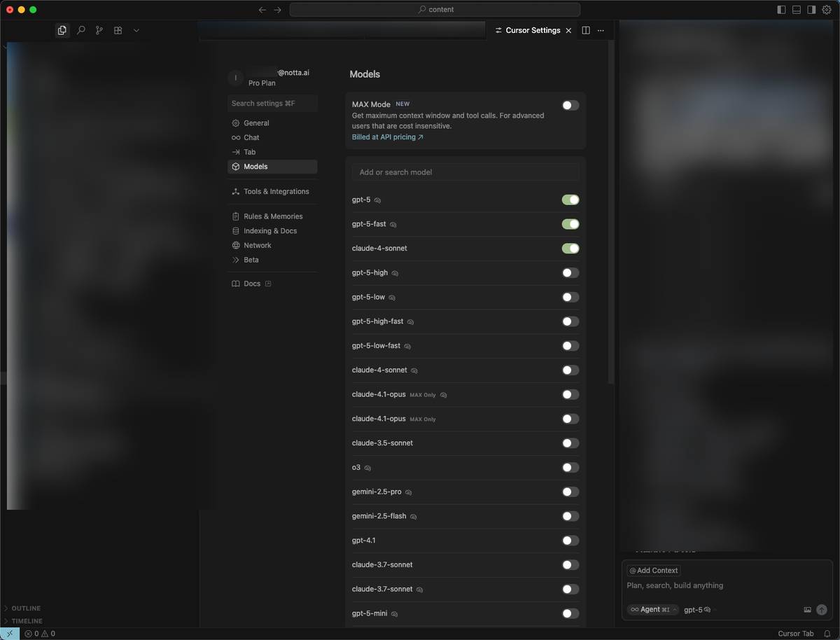This screenshot has height=640, width=840.
Task: Click the remote window icon in status bar
Action: (x=10, y=634)
